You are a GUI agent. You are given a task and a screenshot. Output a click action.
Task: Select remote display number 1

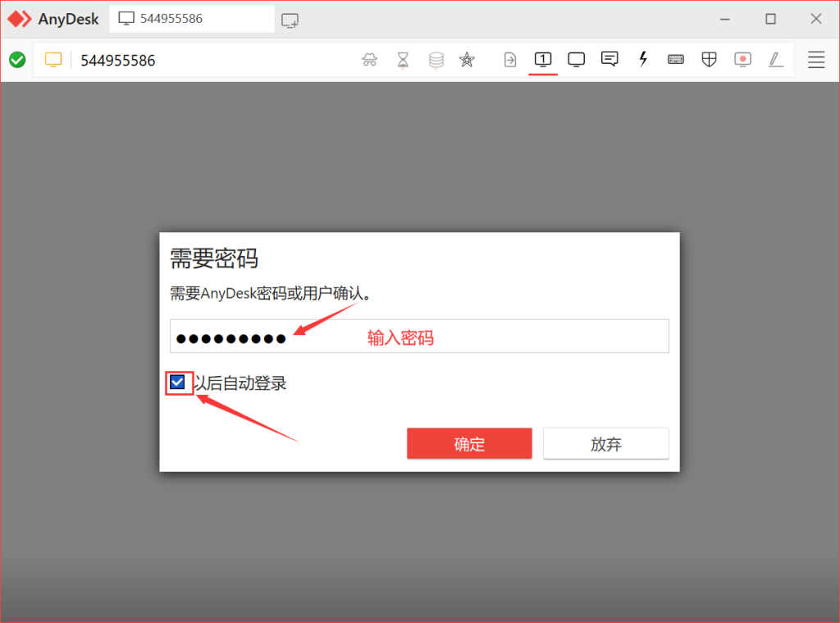[543, 60]
